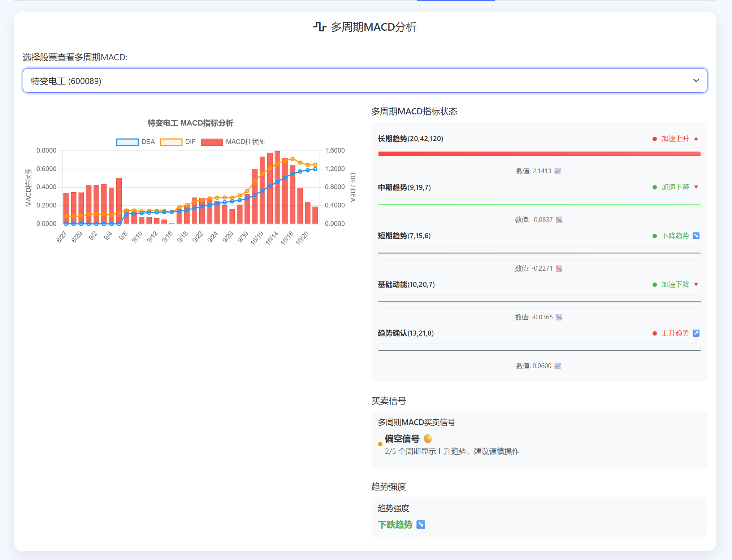
Task: Click the down-chart icon beside 数值 -0.2271
Action: [559, 268]
